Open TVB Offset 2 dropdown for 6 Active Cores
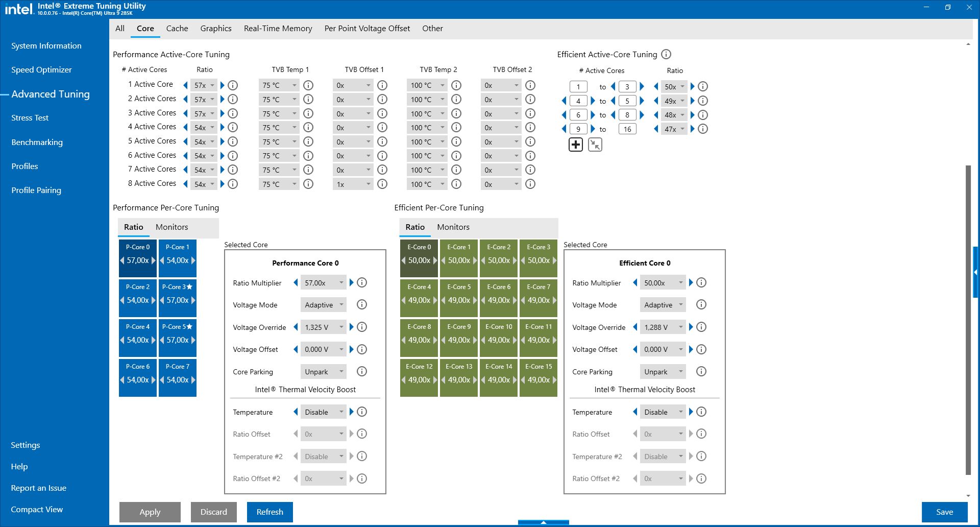The width and height of the screenshot is (980, 527). (x=501, y=156)
